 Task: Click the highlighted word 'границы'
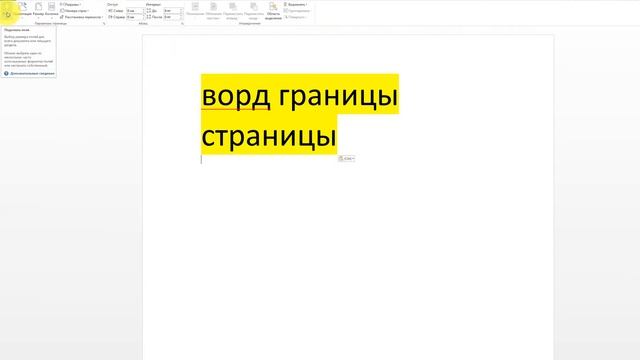click(338, 98)
